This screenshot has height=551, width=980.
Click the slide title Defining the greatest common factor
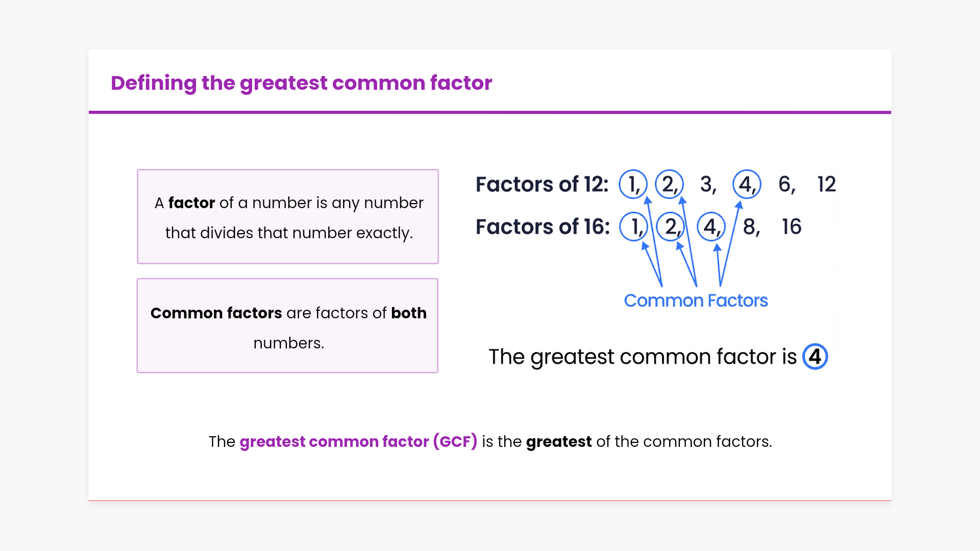[301, 83]
